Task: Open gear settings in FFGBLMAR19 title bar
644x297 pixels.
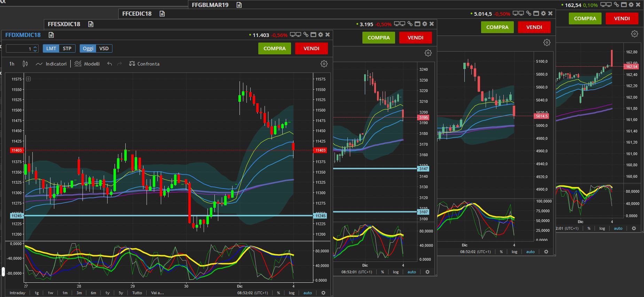Action: [x=631, y=5]
